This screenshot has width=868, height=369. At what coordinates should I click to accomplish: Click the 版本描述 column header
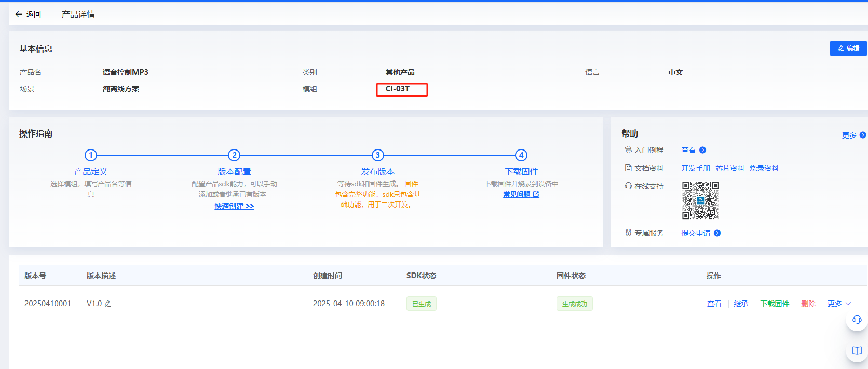(x=101, y=276)
